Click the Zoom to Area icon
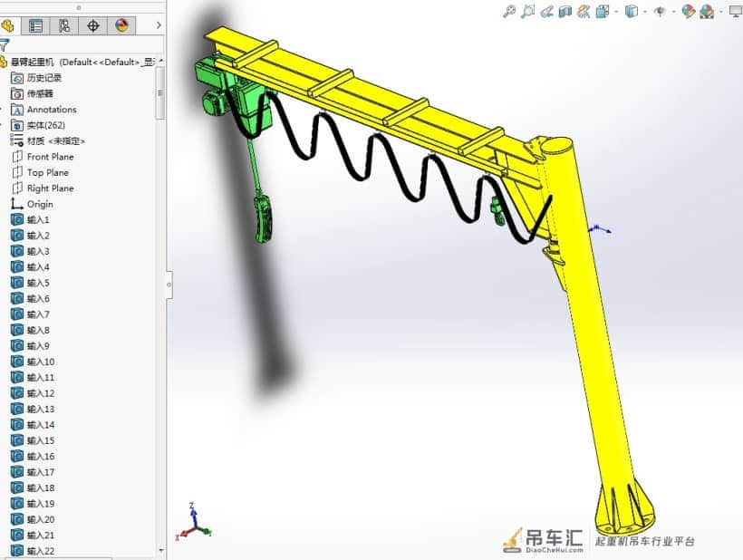Screen dimensions: 743x560 pos(527,11)
